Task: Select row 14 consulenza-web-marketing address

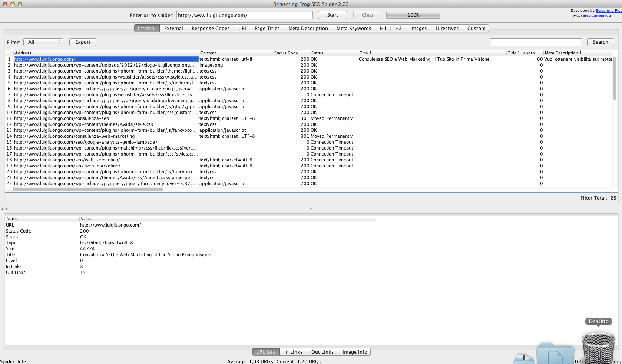Action: (106, 136)
